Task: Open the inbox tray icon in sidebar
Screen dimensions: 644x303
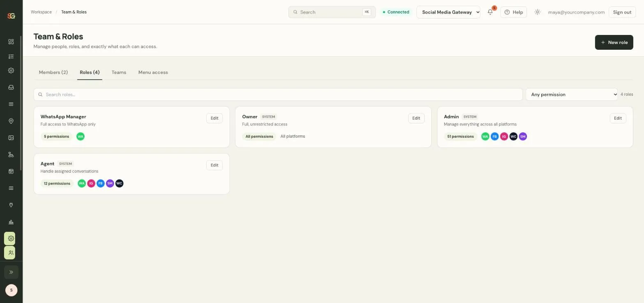Action: click(x=11, y=87)
